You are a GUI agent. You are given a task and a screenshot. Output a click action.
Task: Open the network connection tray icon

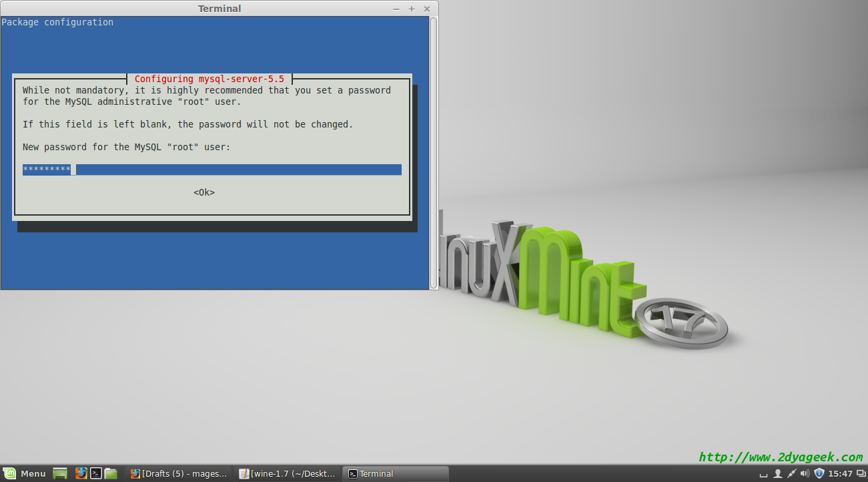791,474
